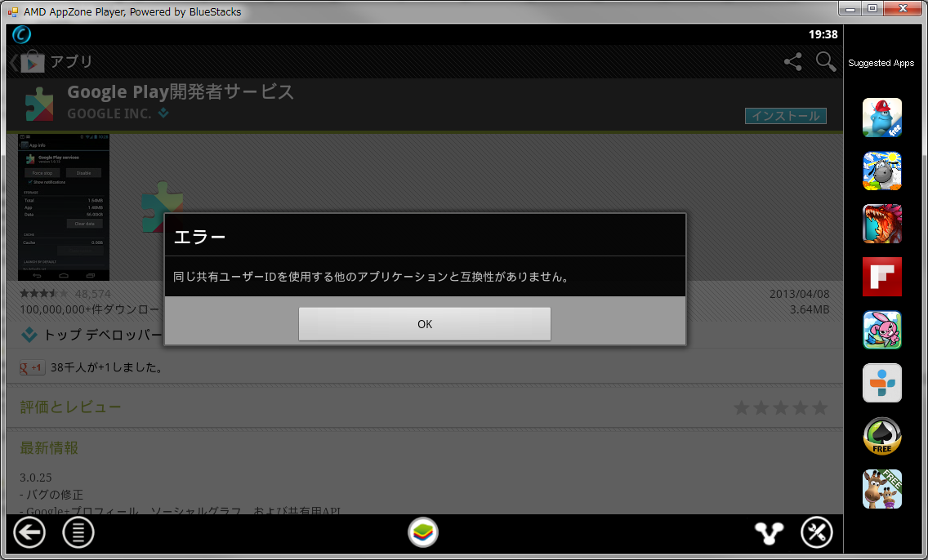Viewport: 928px width, 560px height.
Task: Open suggested pink bunny game app
Action: (x=881, y=330)
